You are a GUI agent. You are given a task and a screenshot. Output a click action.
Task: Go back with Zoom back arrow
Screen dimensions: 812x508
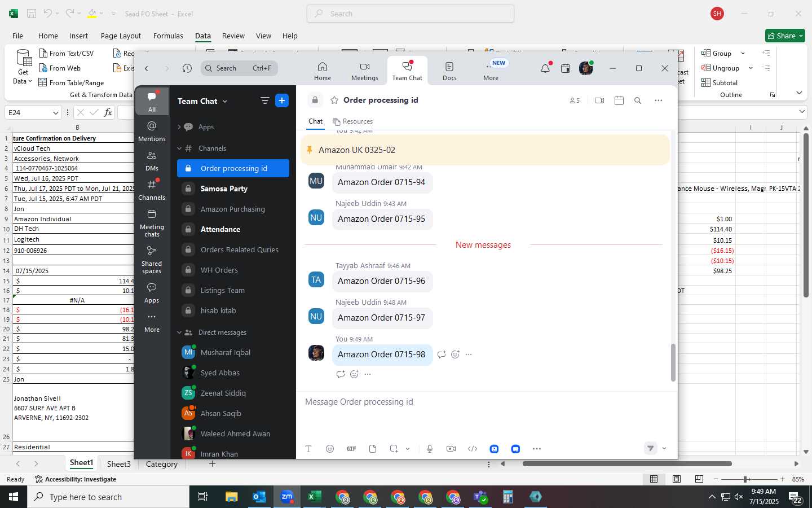[147, 68]
